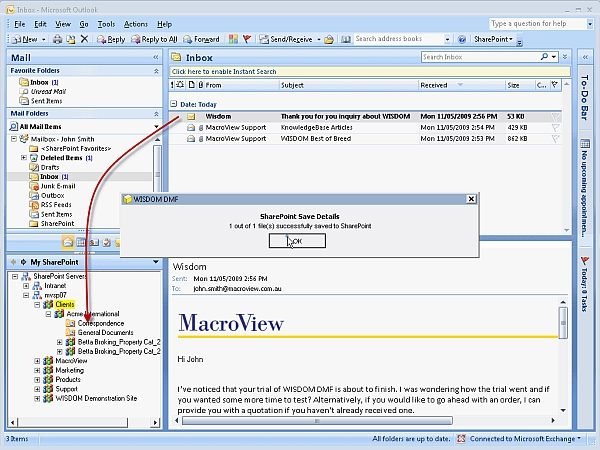
Task: Open the Edit menu
Action: (40, 24)
